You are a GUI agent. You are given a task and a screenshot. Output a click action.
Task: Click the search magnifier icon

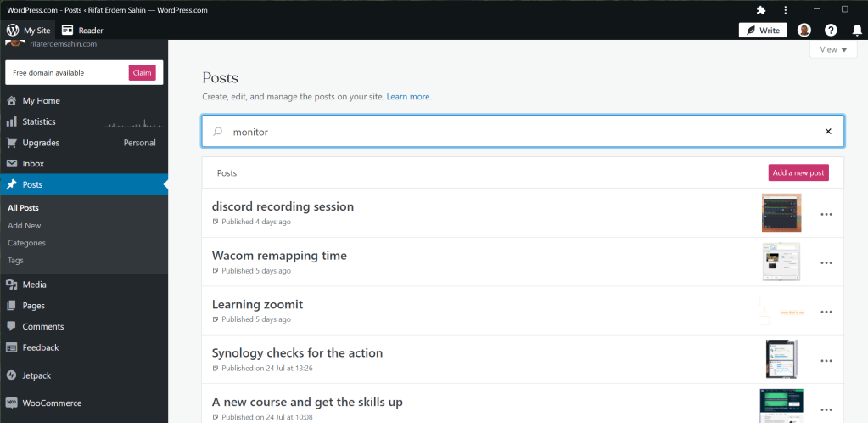click(218, 132)
